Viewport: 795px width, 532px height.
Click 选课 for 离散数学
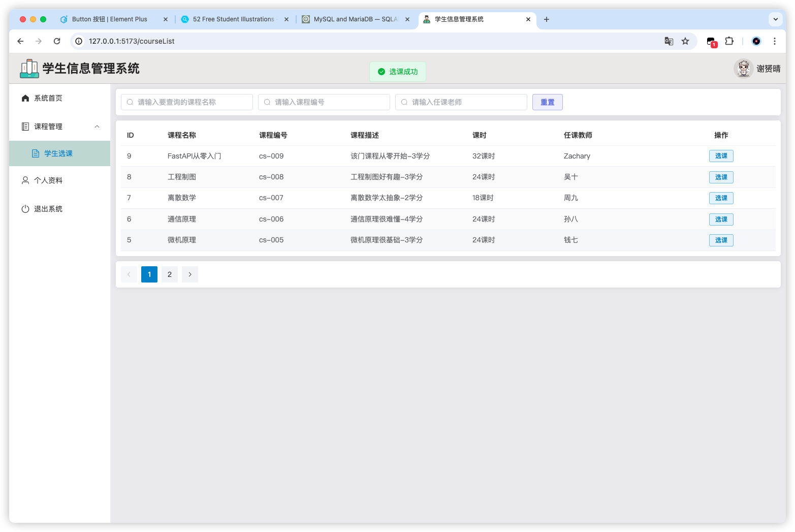coord(721,198)
